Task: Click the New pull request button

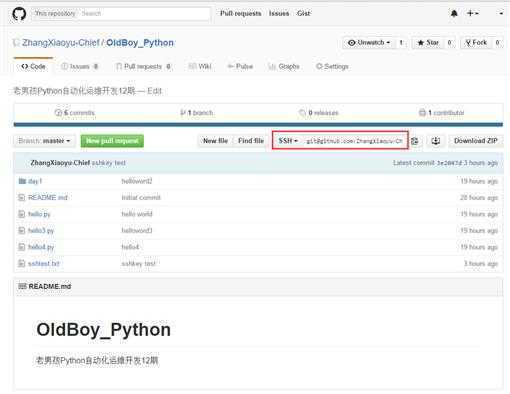Action: pyautogui.click(x=112, y=141)
